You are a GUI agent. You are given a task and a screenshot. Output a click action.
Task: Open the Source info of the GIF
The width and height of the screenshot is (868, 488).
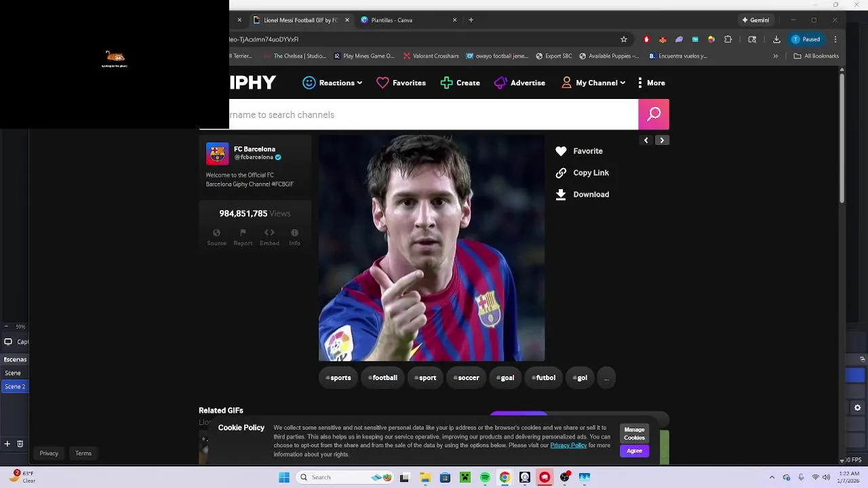[x=216, y=237]
